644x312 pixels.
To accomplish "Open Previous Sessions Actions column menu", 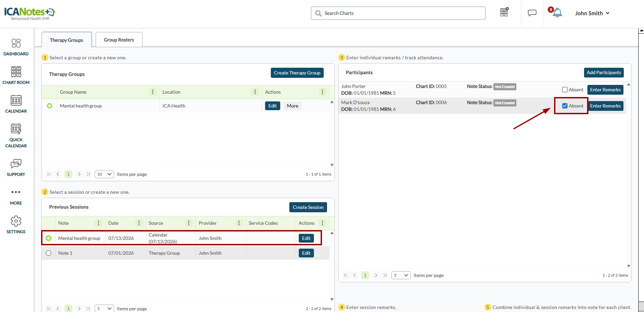I will (322, 223).
